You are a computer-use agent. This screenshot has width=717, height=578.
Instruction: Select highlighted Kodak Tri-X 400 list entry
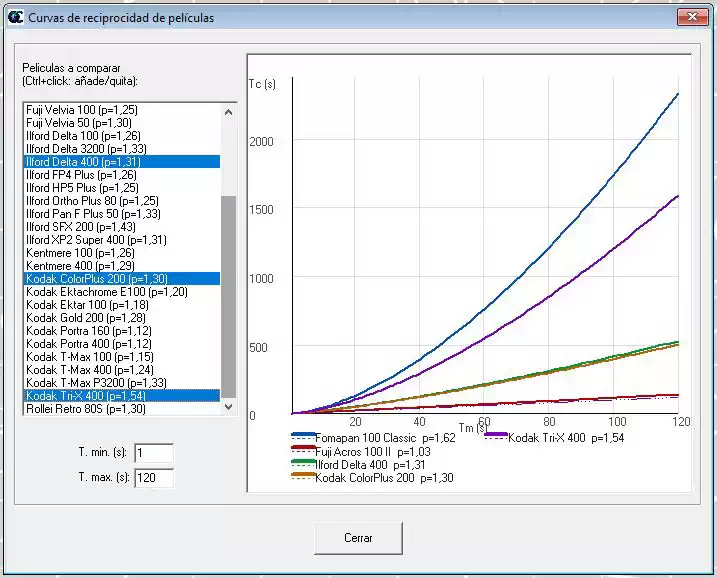[122, 396]
